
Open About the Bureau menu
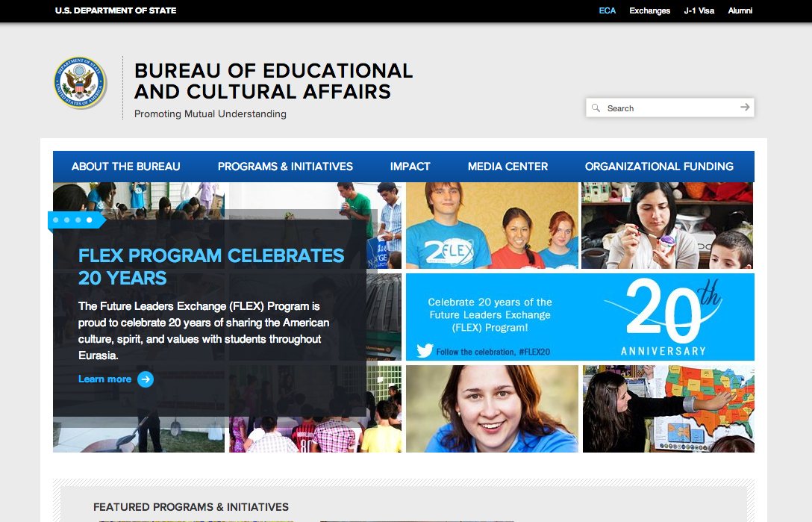[126, 167]
